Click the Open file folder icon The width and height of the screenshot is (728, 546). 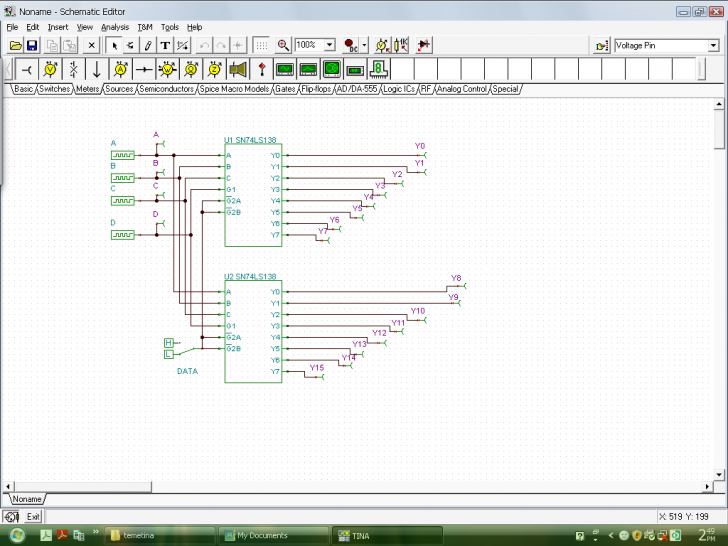[x=15, y=46]
